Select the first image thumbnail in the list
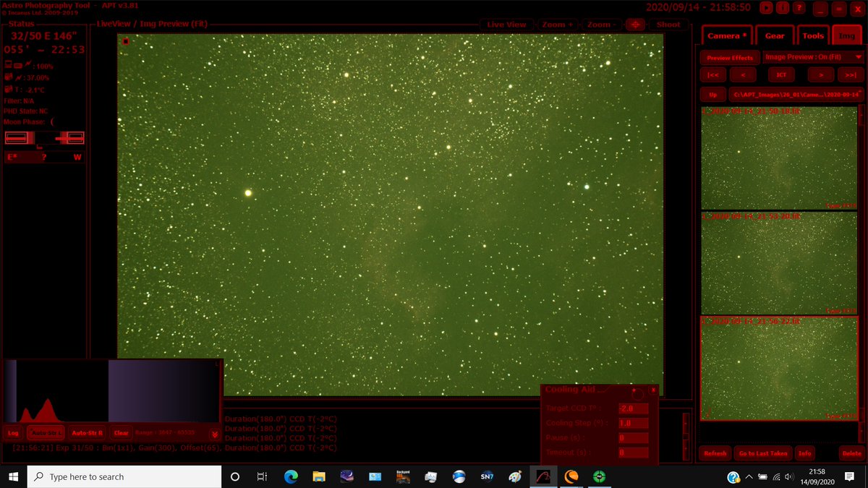The height and width of the screenshot is (488, 868). [778, 158]
